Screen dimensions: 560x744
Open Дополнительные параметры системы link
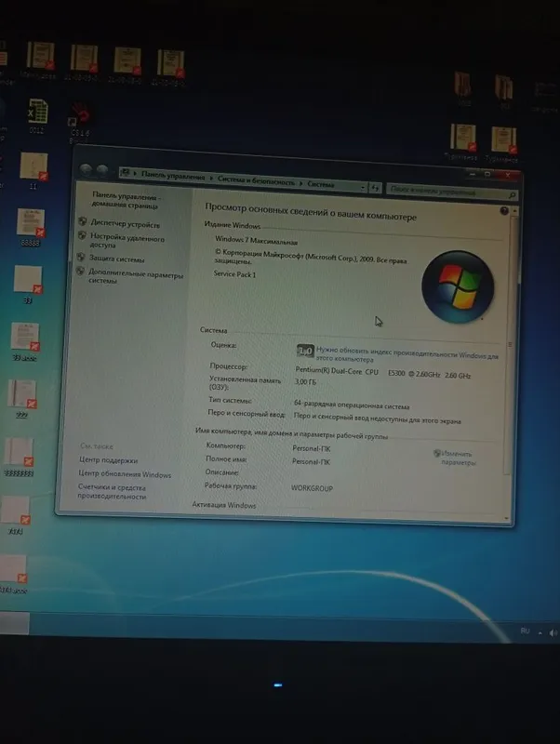(x=136, y=276)
